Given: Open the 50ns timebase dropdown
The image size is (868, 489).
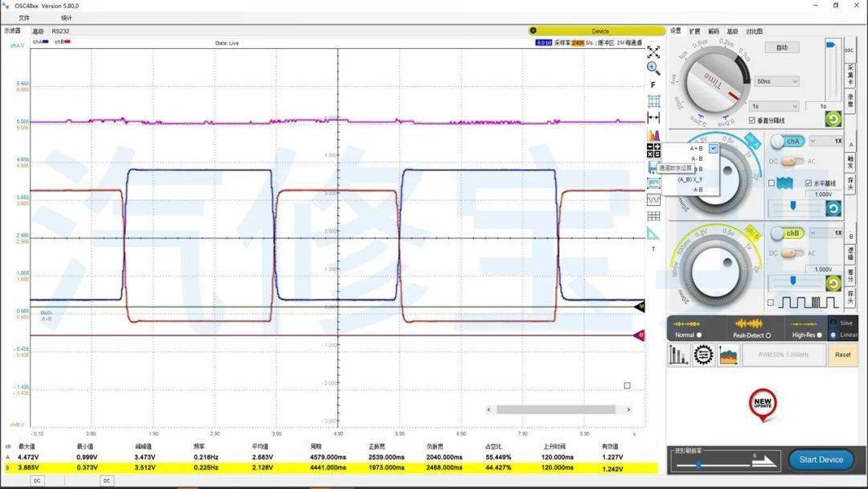Looking at the screenshot, I should tap(776, 81).
